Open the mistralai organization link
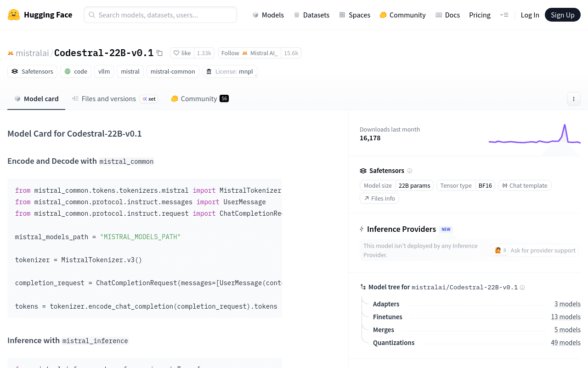The image size is (588, 368). 32,53
